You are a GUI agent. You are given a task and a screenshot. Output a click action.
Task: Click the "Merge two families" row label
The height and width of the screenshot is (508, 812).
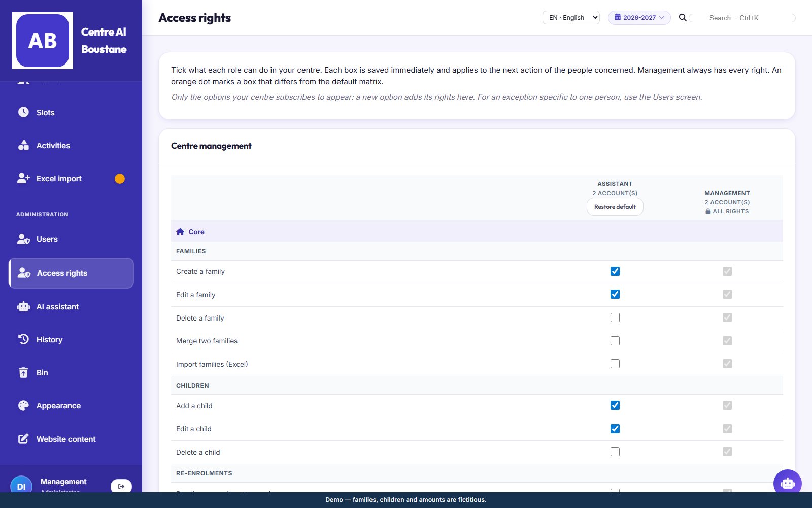point(207,341)
